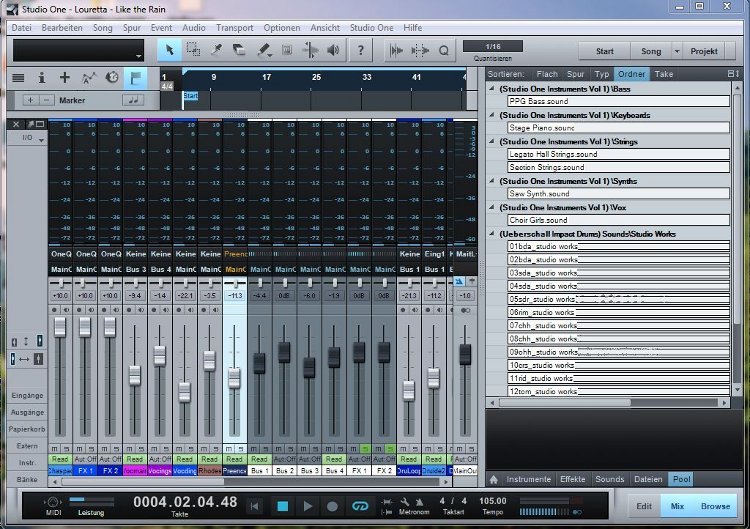Collapse the Keyboards folder

point(492,115)
